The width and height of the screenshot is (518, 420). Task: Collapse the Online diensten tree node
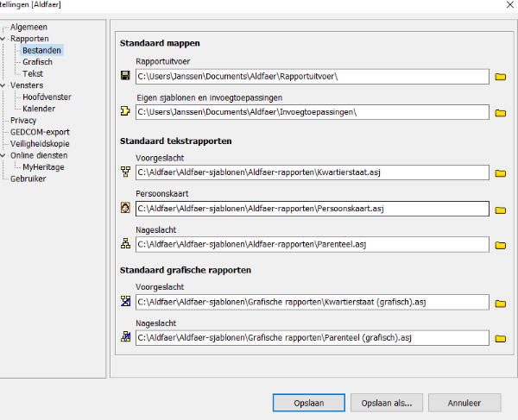click(x=4, y=156)
